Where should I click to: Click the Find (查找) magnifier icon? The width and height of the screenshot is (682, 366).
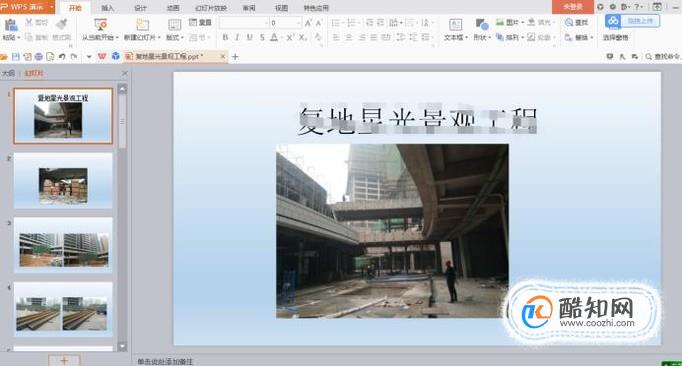click(569, 22)
